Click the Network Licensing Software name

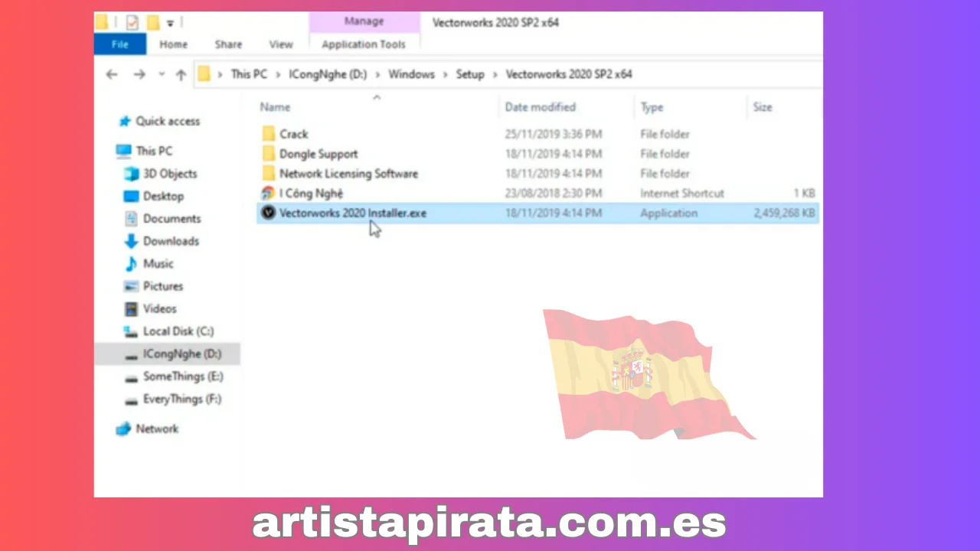click(x=348, y=174)
